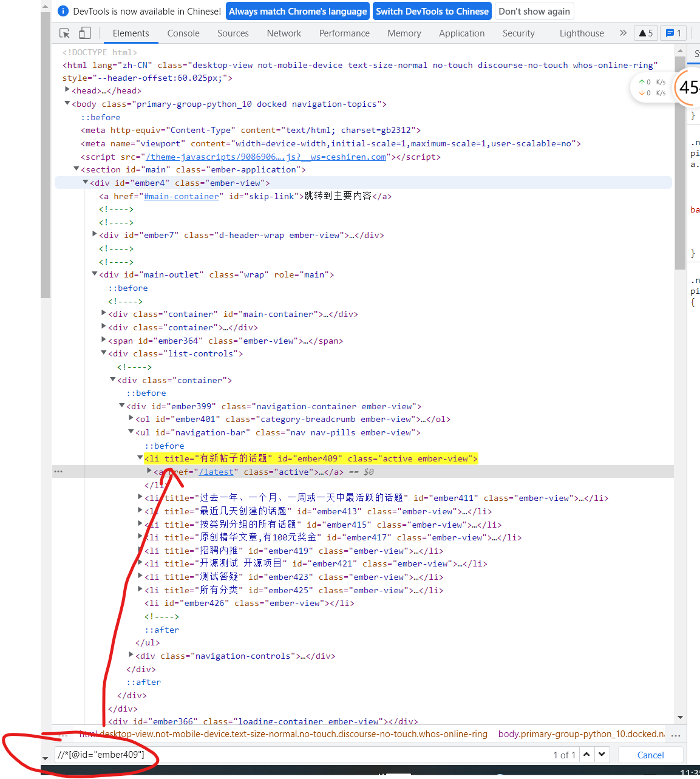Open the warnings badge showing 5
700x779 pixels.
[646, 33]
